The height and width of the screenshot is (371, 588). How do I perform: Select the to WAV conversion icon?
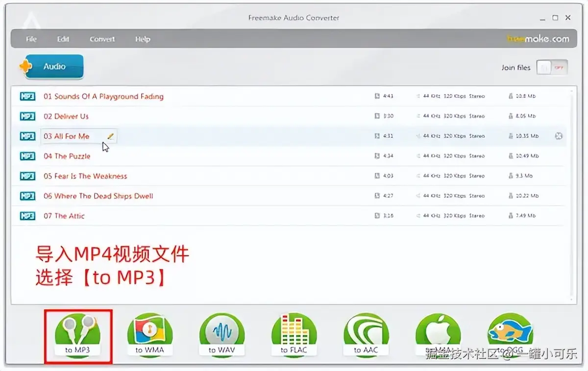(222, 335)
